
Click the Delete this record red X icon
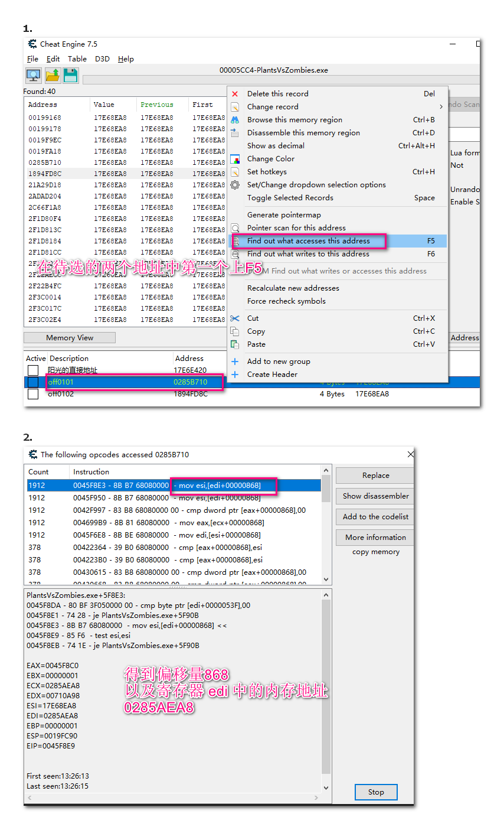click(235, 94)
